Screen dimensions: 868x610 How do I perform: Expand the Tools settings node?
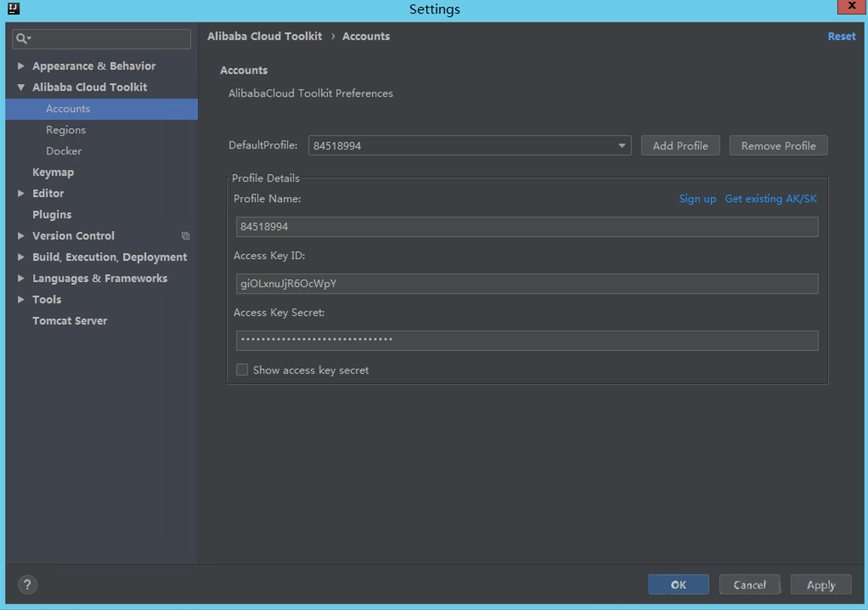[20, 299]
